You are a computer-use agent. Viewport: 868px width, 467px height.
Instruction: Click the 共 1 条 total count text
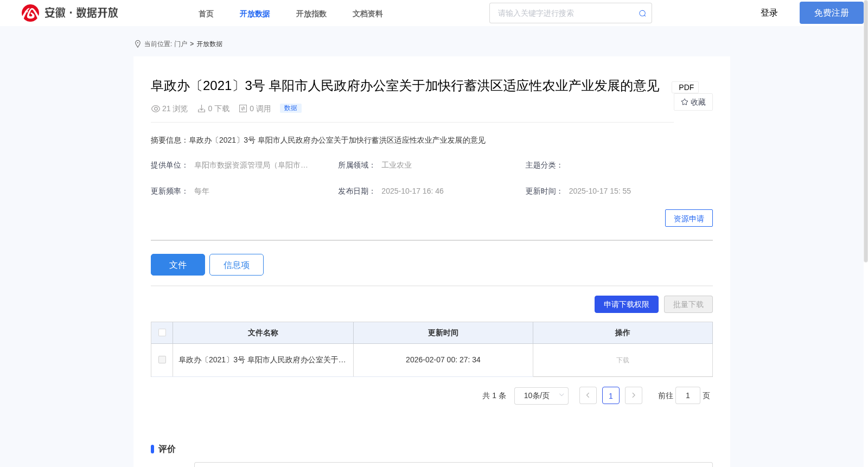click(x=494, y=395)
